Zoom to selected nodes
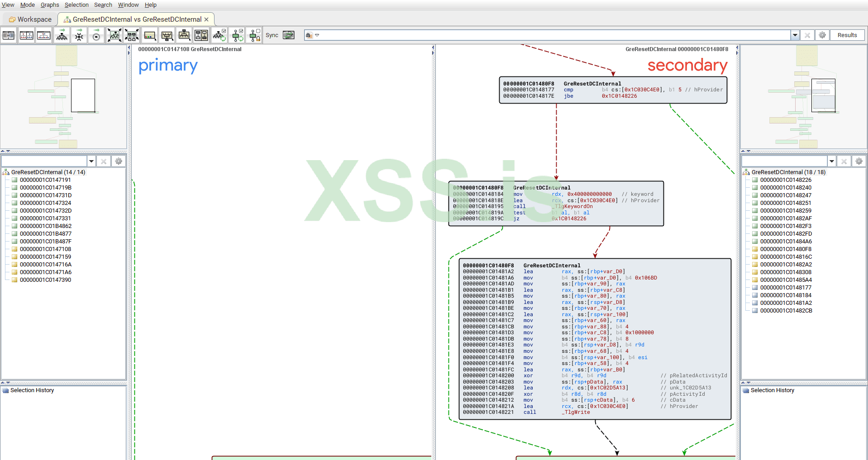Image resolution: width=868 pixels, height=460 pixels. pyautogui.click(x=132, y=35)
